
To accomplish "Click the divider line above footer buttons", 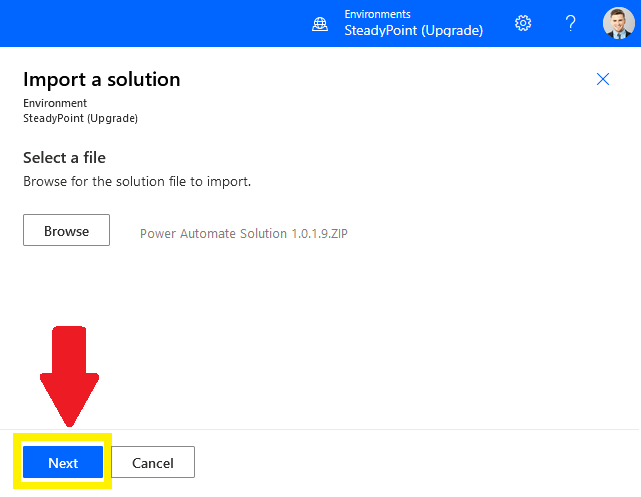I will click(320, 430).
